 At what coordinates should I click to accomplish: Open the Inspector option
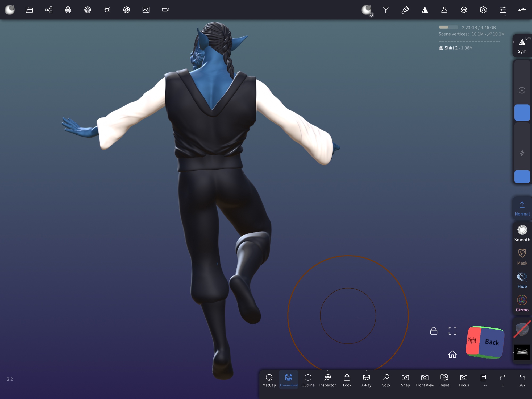(x=327, y=380)
